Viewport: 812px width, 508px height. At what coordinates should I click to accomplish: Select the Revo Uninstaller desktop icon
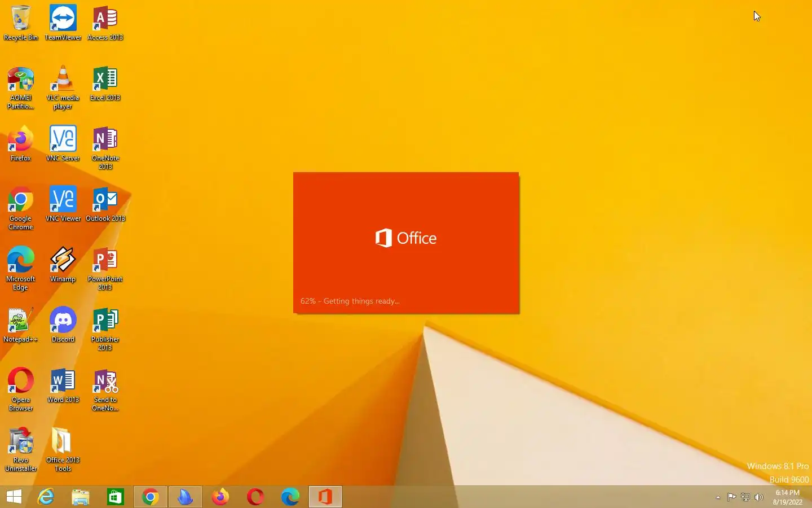click(x=21, y=450)
